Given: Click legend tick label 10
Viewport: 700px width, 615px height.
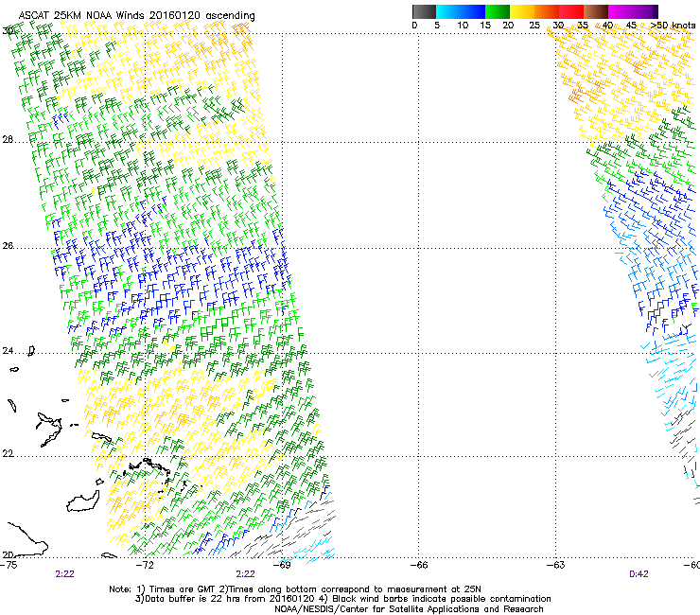Looking at the screenshot, I should coord(463,26).
